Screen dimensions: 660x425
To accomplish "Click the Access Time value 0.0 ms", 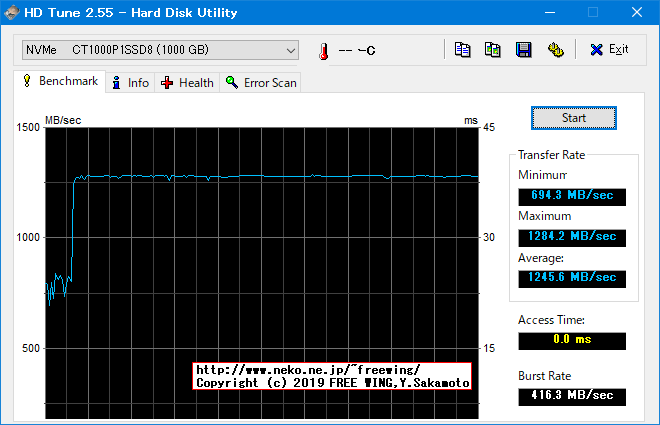I will 572,340.
